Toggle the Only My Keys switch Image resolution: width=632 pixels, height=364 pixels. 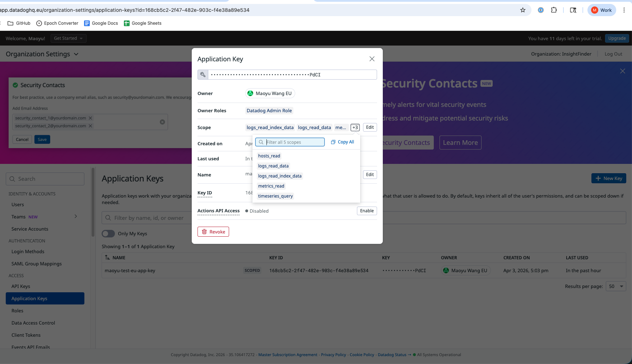[108, 233]
